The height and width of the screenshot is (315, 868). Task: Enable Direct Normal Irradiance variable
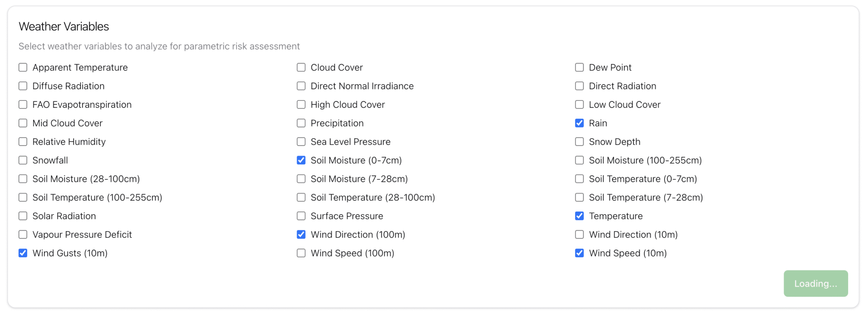tap(301, 86)
